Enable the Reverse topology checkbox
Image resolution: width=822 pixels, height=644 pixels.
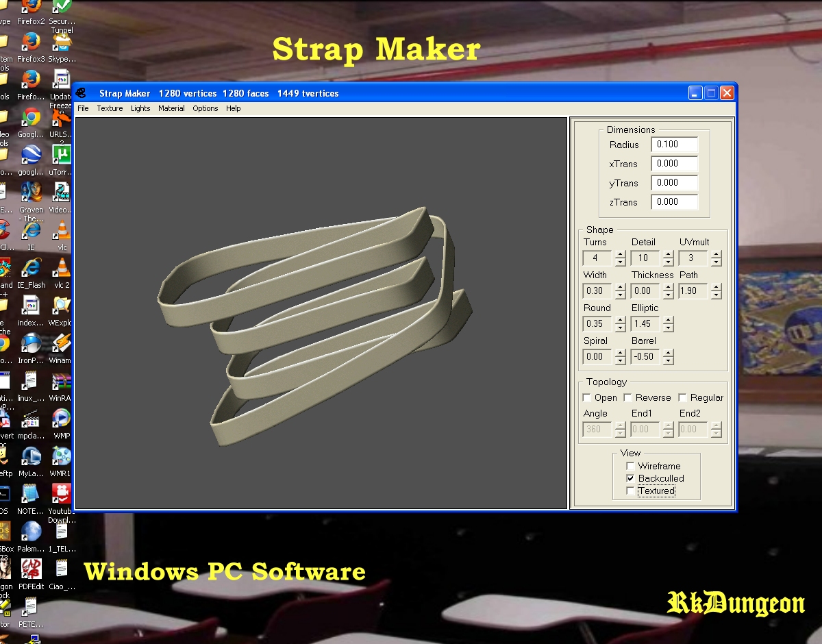click(x=627, y=397)
